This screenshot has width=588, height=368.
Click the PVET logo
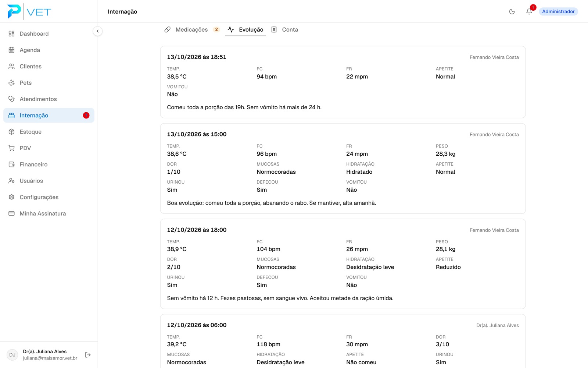tap(29, 11)
